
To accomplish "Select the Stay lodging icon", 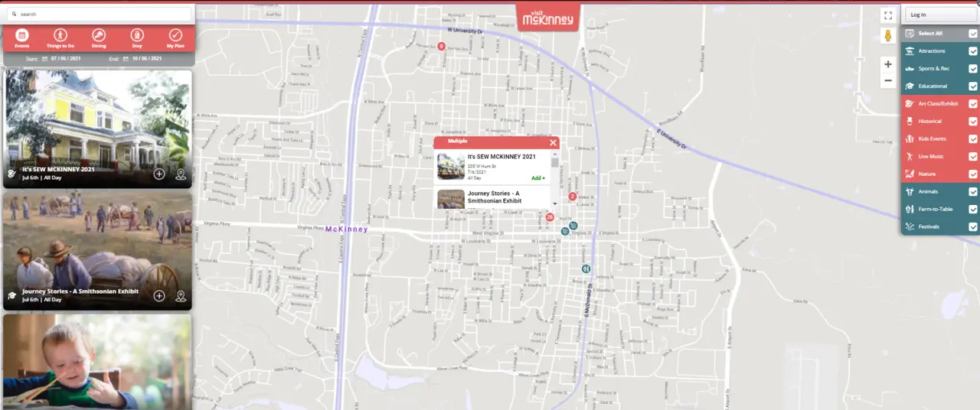I will pyautogui.click(x=137, y=35).
